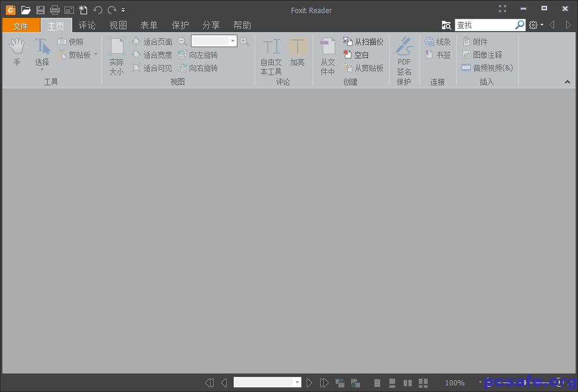Select single page layout icon
The height and width of the screenshot is (392, 578).
377,383
